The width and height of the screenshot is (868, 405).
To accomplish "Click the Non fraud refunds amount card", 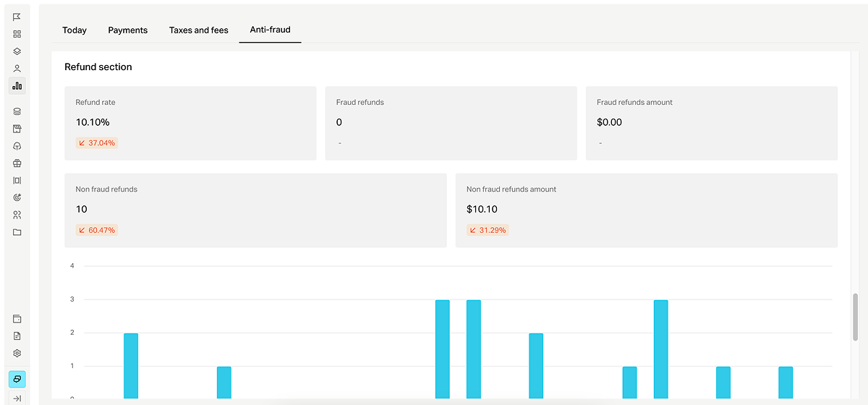I will pos(647,210).
